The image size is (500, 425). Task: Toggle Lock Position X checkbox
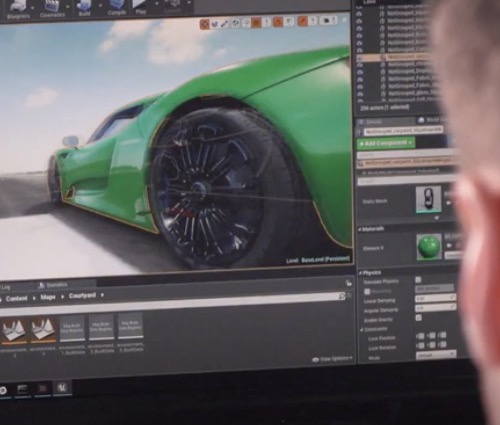coord(421,336)
